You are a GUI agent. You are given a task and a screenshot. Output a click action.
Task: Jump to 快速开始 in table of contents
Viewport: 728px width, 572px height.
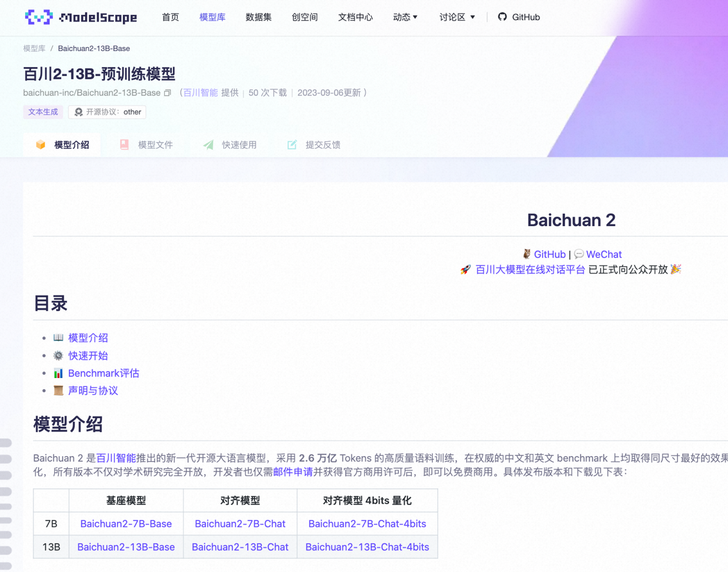[88, 356]
